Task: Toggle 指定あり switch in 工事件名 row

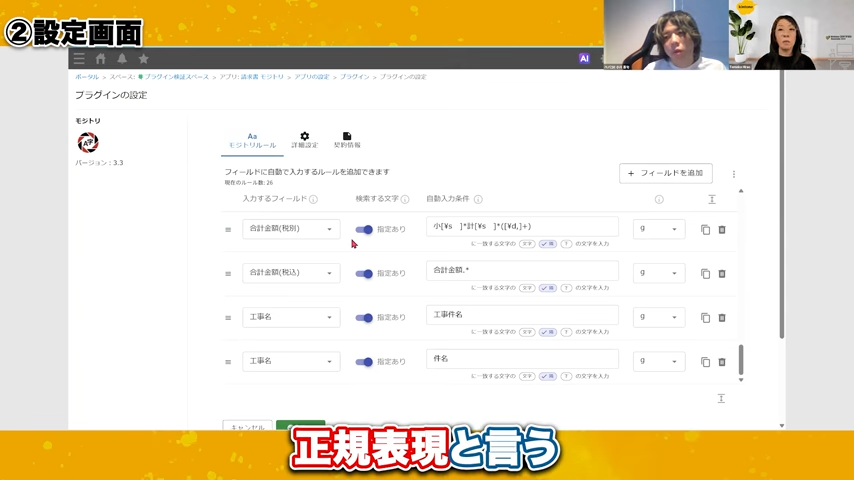Action: point(364,318)
